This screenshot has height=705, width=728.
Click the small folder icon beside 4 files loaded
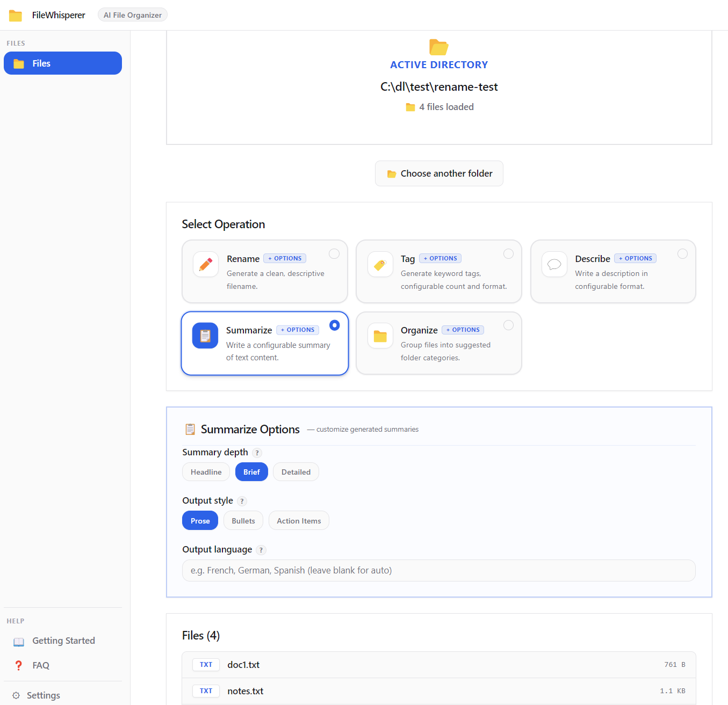click(410, 107)
